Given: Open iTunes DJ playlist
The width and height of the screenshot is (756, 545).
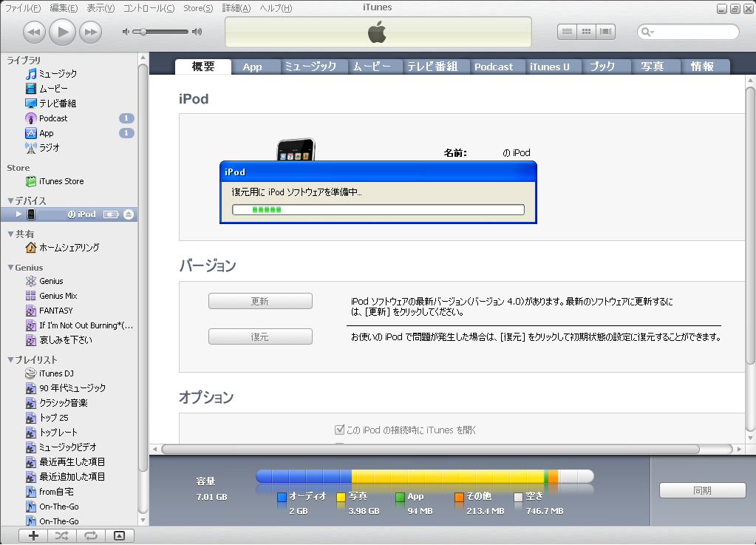Looking at the screenshot, I should pyautogui.click(x=50, y=373).
